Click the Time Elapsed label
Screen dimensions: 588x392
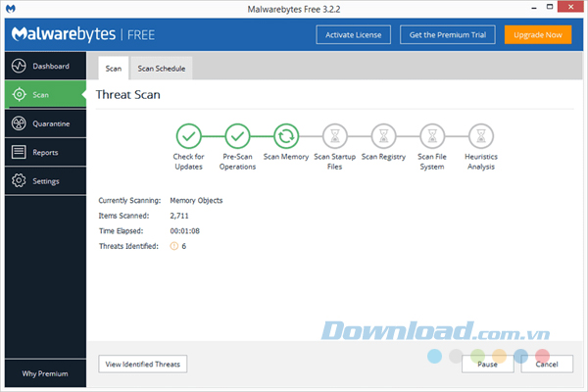pyautogui.click(x=121, y=230)
